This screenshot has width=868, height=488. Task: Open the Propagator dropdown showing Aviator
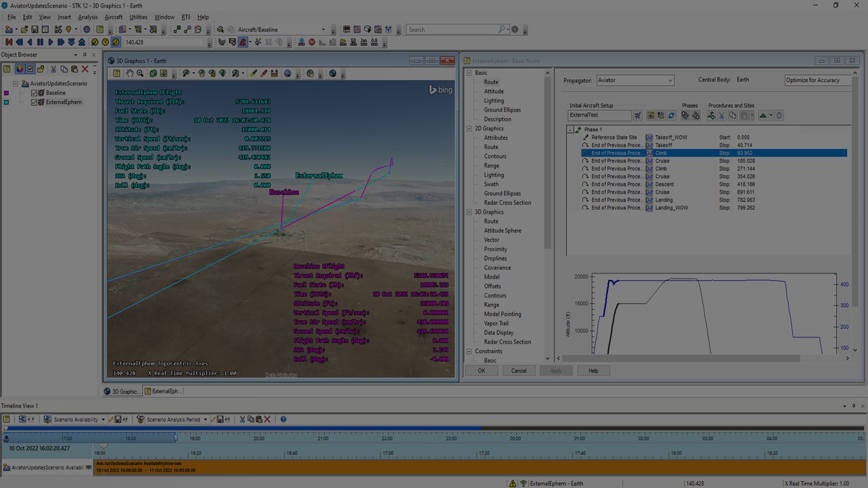pos(672,80)
